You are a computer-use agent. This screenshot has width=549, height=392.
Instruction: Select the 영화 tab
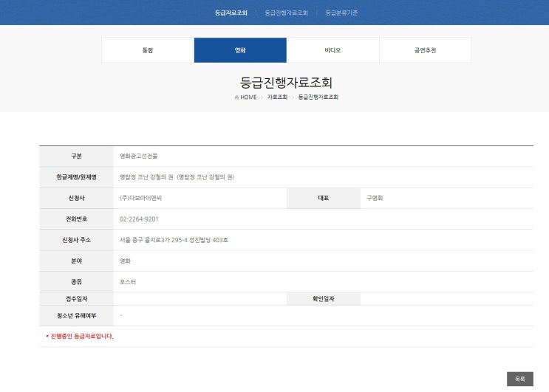240,50
